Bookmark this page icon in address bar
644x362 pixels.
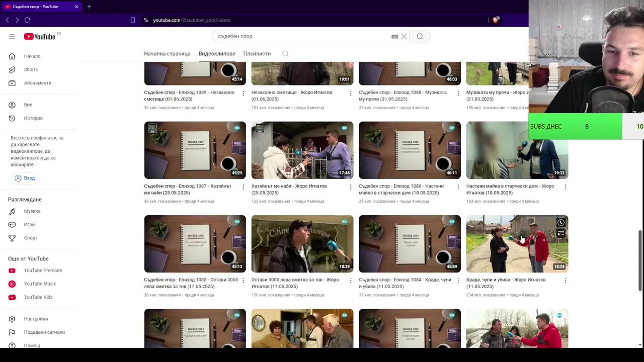click(x=133, y=20)
